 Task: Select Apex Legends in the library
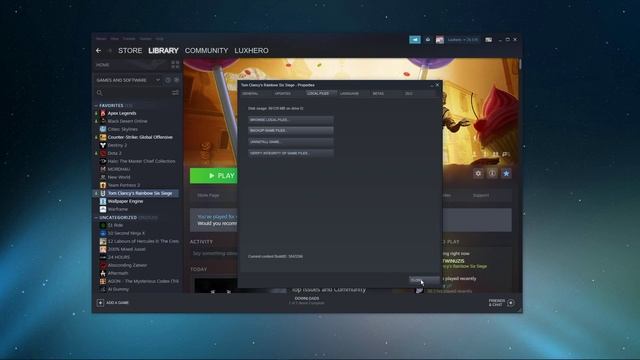point(122,113)
